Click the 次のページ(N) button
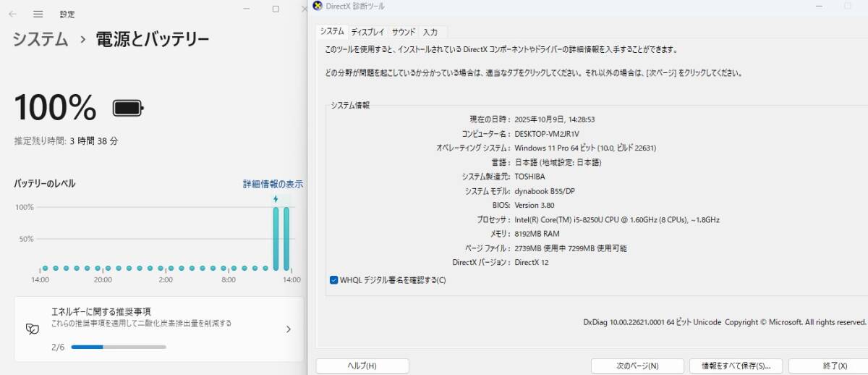 coord(637,366)
